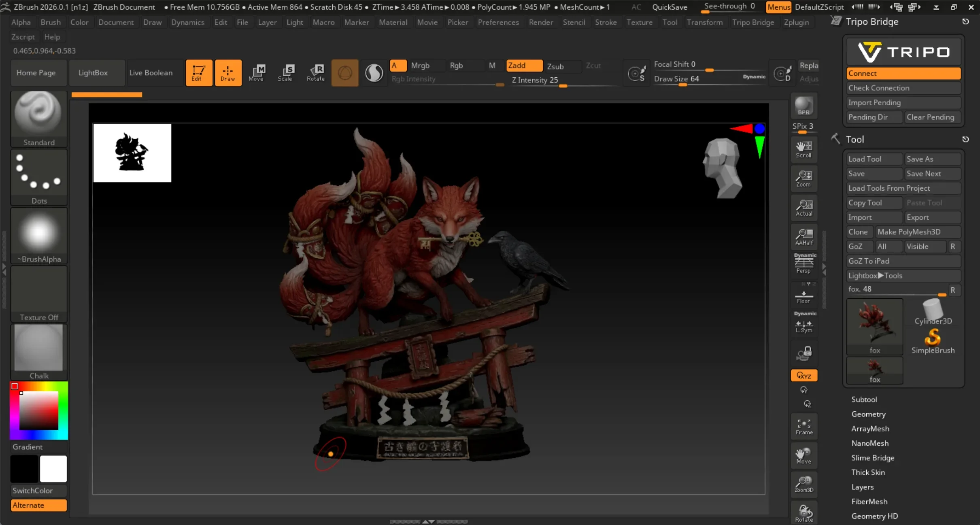The height and width of the screenshot is (525, 980).
Task: Click the Rotate view icon in right shelf
Action: (804, 513)
